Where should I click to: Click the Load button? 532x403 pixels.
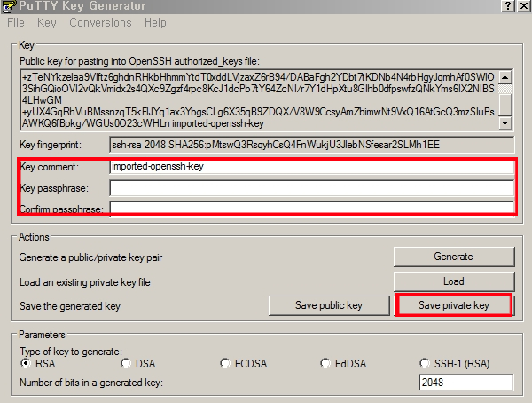(454, 281)
